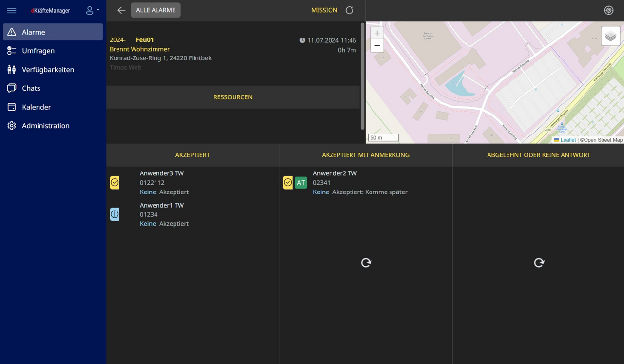Zoom out on the map
The height and width of the screenshot is (364, 624).
377,46
